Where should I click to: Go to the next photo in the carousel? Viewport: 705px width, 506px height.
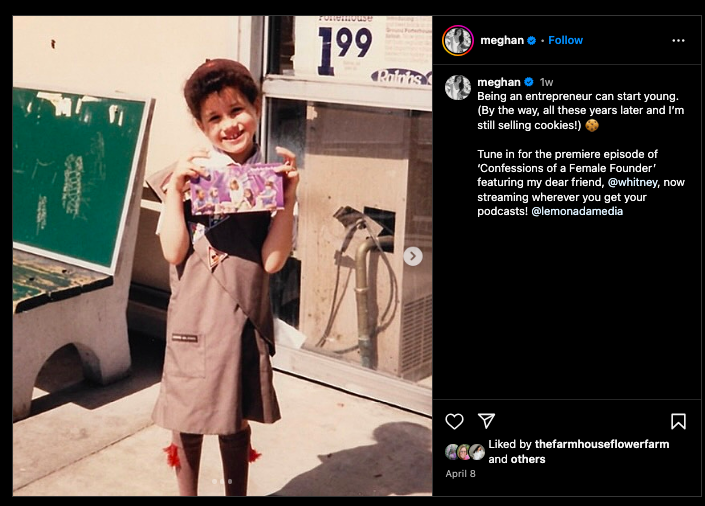(413, 256)
